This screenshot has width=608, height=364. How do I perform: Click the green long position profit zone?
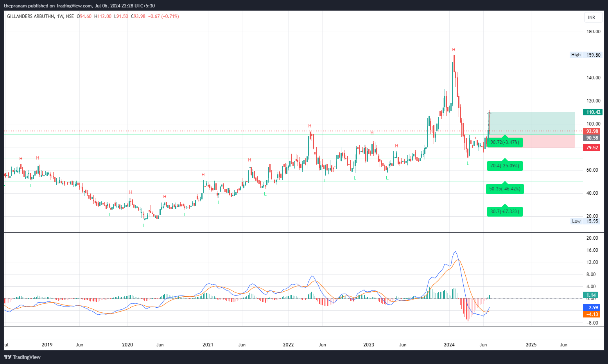pyautogui.click(x=532, y=124)
